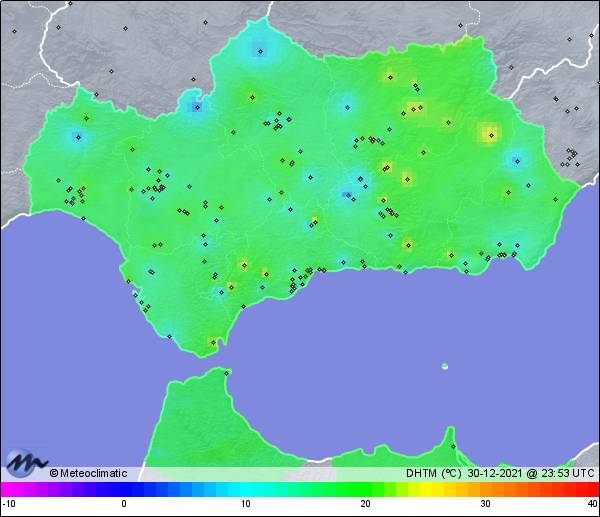The width and height of the screenshot is (600, 517).
Task: Pick the red end of color scale
Action: point(591,489)
